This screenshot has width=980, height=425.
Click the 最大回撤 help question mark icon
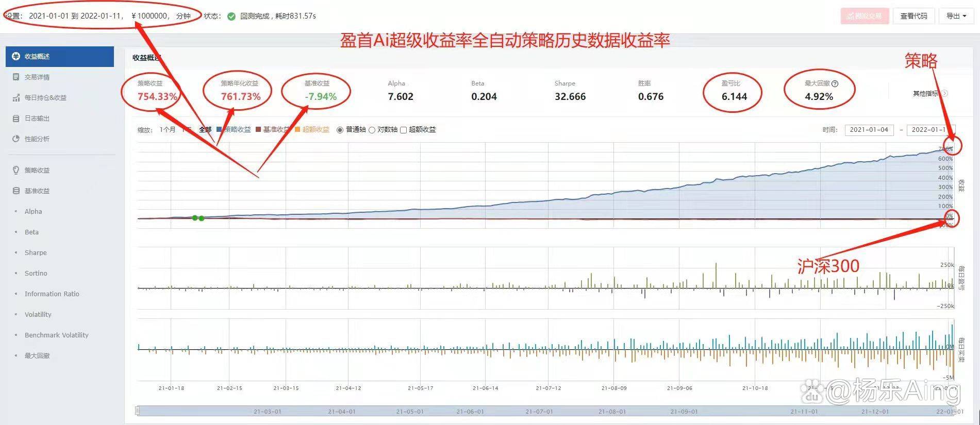pos(835,83)
